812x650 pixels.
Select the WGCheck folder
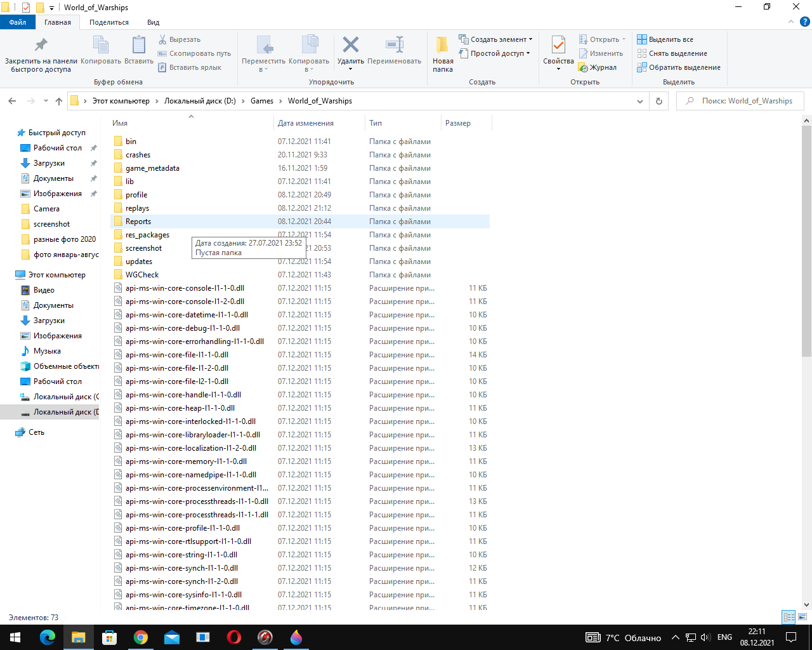point(300,275)
